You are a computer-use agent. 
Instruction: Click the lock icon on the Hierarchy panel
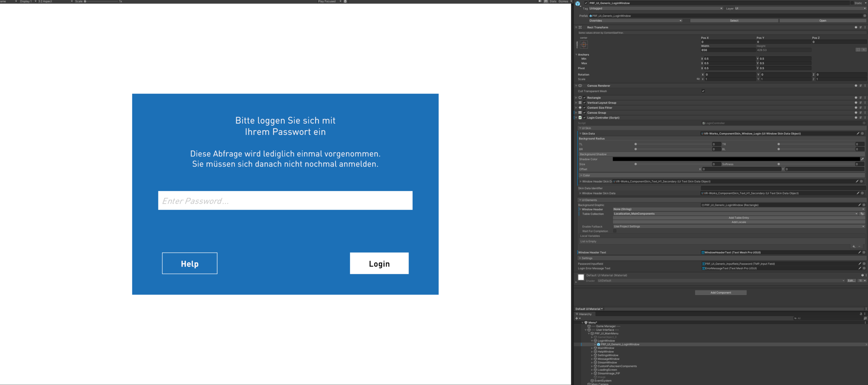[x=860, y=314]
